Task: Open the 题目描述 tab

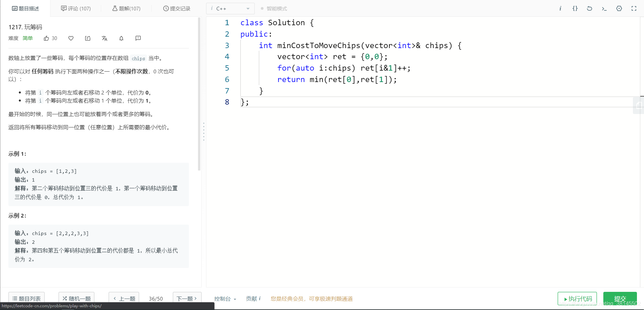Action: (x=26, y=8)
